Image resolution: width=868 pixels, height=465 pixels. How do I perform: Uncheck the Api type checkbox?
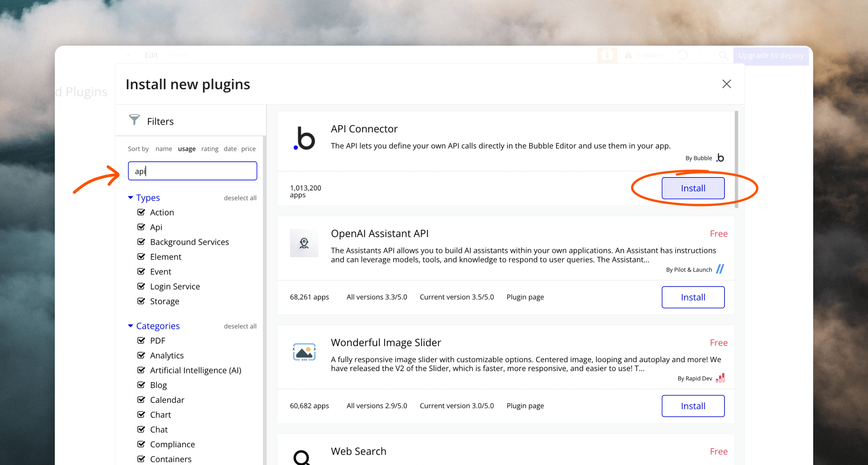141,227
